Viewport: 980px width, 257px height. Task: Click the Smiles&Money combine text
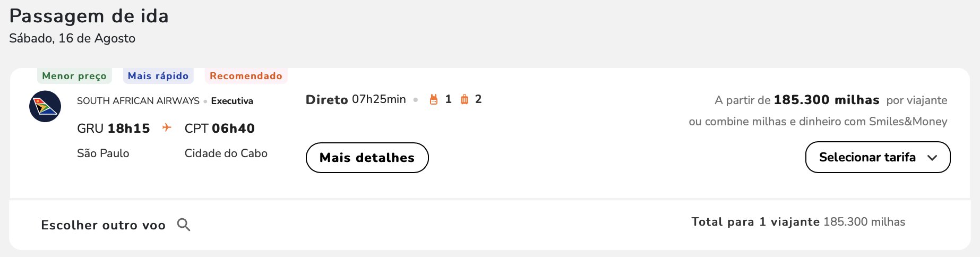[x=818, y=122]
